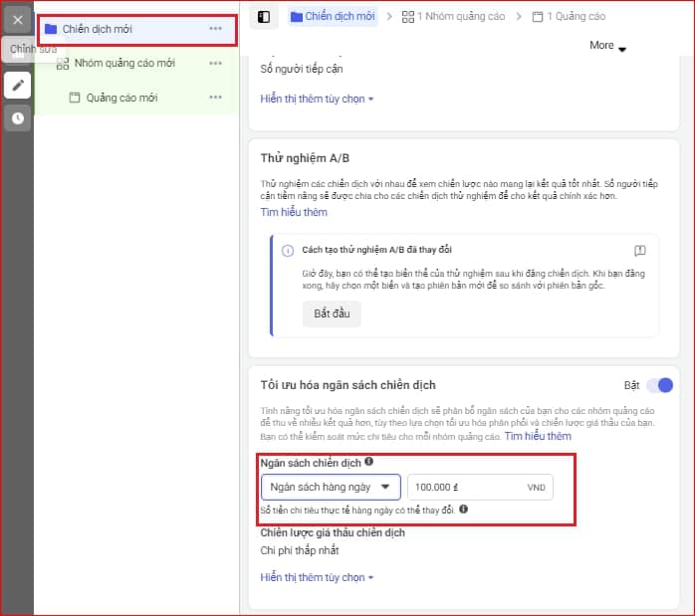Open three-dot menu for Quảng cáo mới
Viewport: 695px width, 616px height.
pos(215,98)
